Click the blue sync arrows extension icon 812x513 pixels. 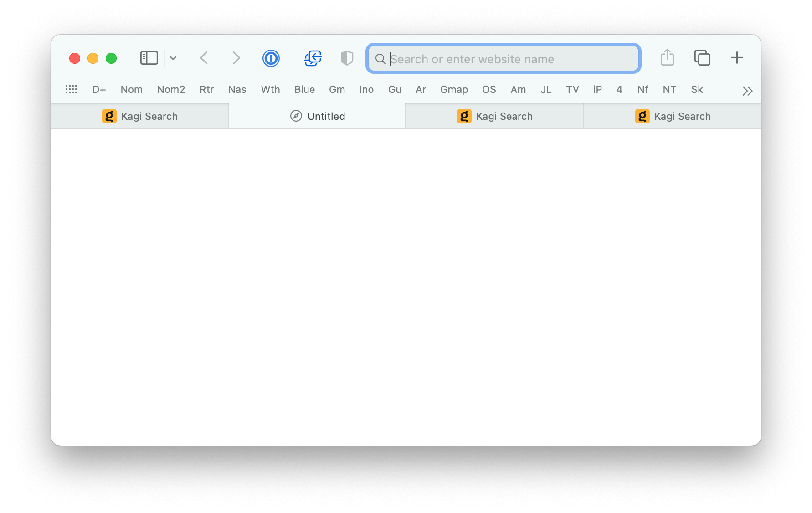click(313, 58)
